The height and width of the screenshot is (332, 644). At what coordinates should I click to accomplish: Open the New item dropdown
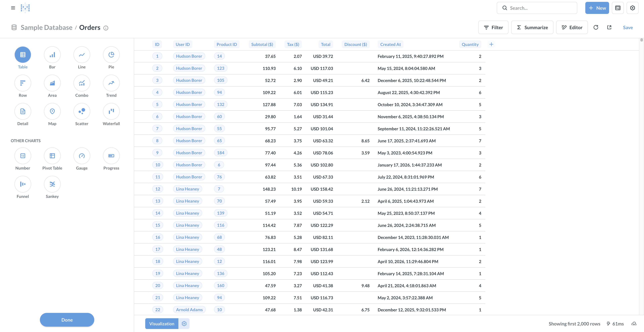597,8
